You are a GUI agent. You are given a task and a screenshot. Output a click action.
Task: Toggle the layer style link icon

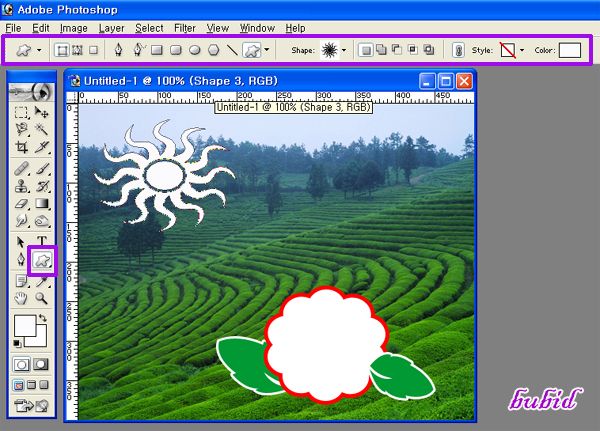coord(458,50)
